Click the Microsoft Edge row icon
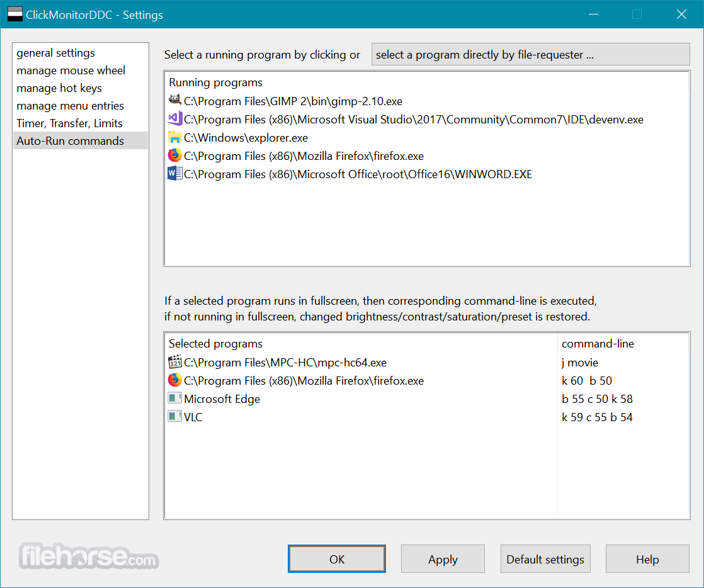 pos(174,398)
